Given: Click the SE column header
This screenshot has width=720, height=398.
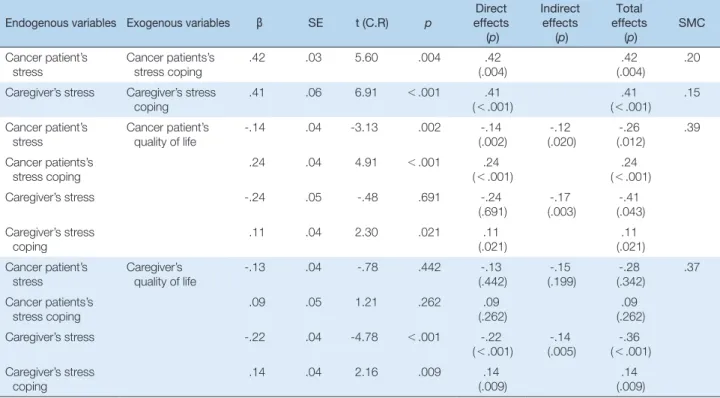Looking at the screenshot, I should tap(315, 23).
